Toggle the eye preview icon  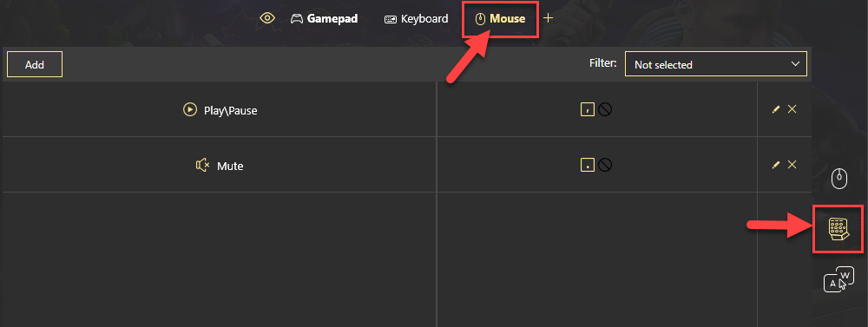point(267,18)
